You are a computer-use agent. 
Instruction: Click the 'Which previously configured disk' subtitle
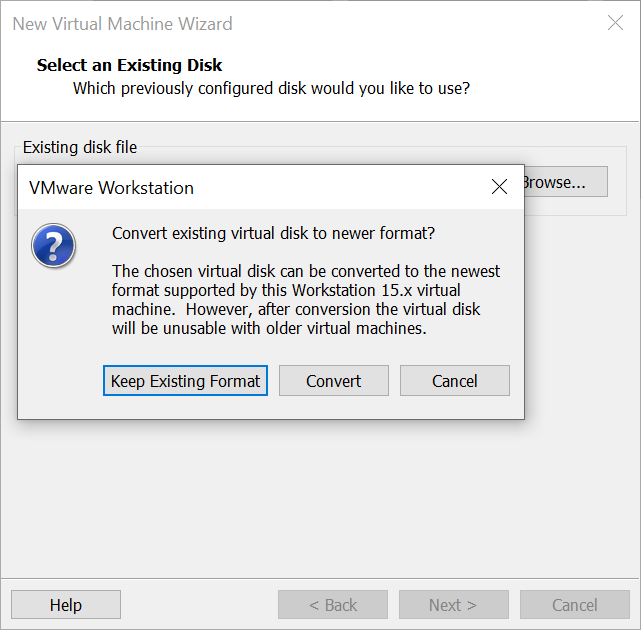271,88
